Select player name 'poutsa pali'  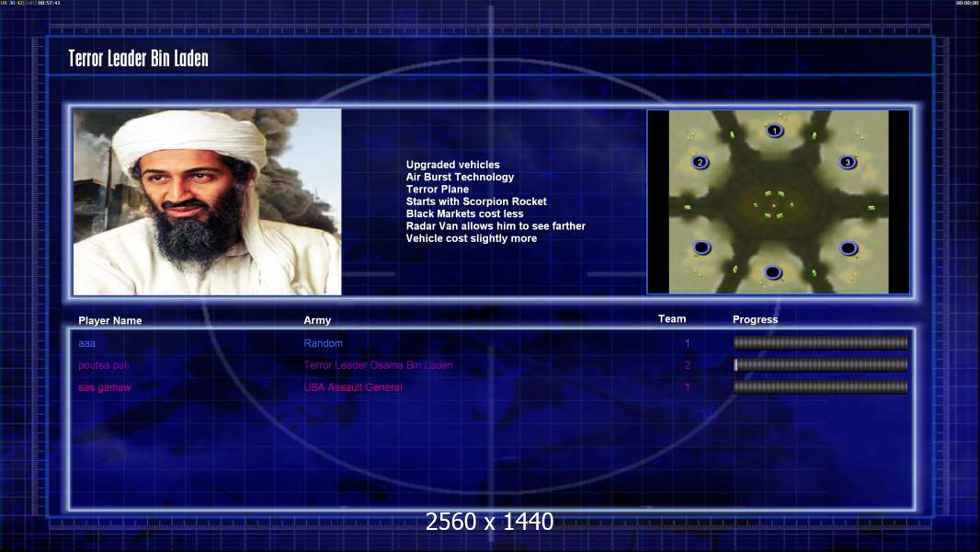pyautogui.click(x=103, y=365)
